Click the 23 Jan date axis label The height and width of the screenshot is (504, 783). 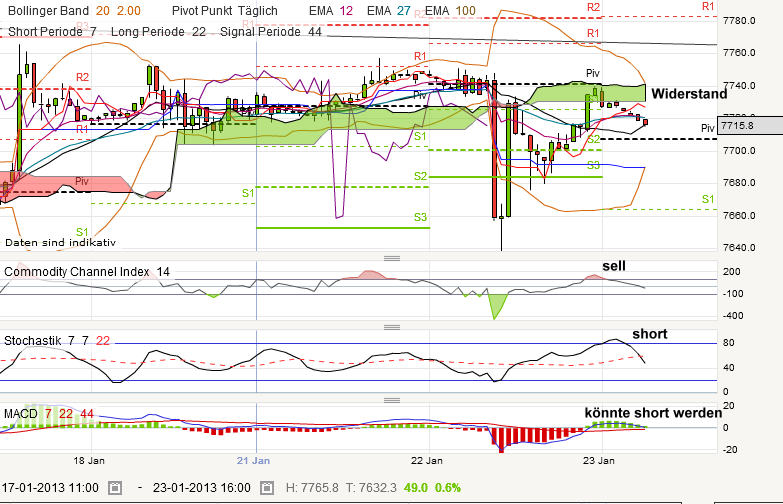[x=598, y=461]
